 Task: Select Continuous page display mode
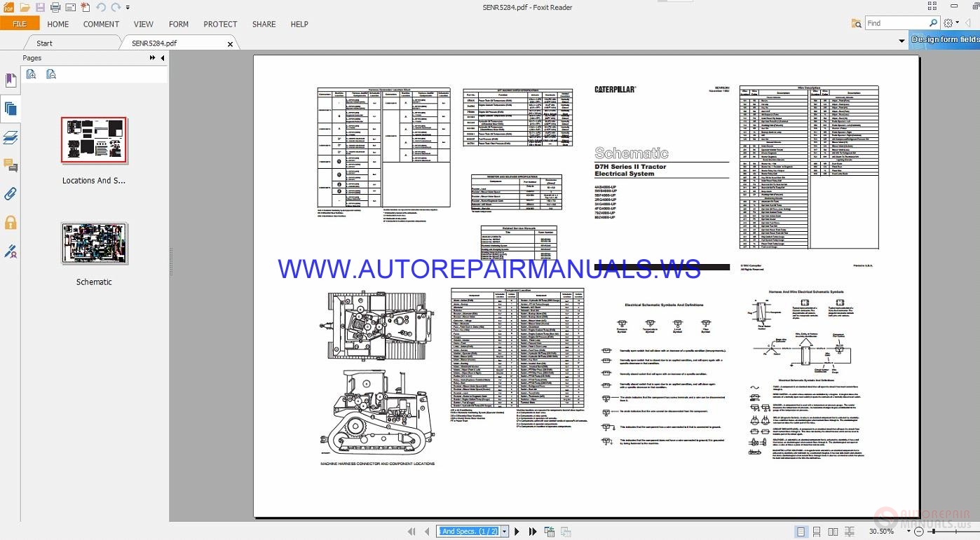point(817,532)
